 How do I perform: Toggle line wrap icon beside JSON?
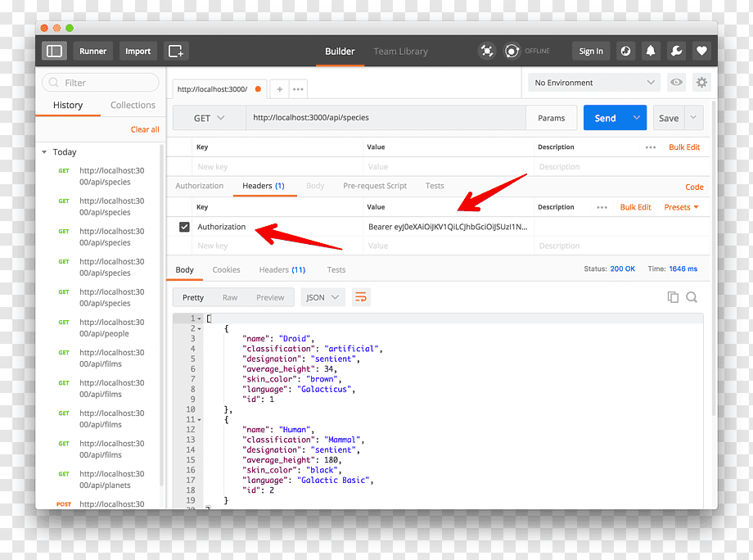pyautogui.click(x=361, y=297)
